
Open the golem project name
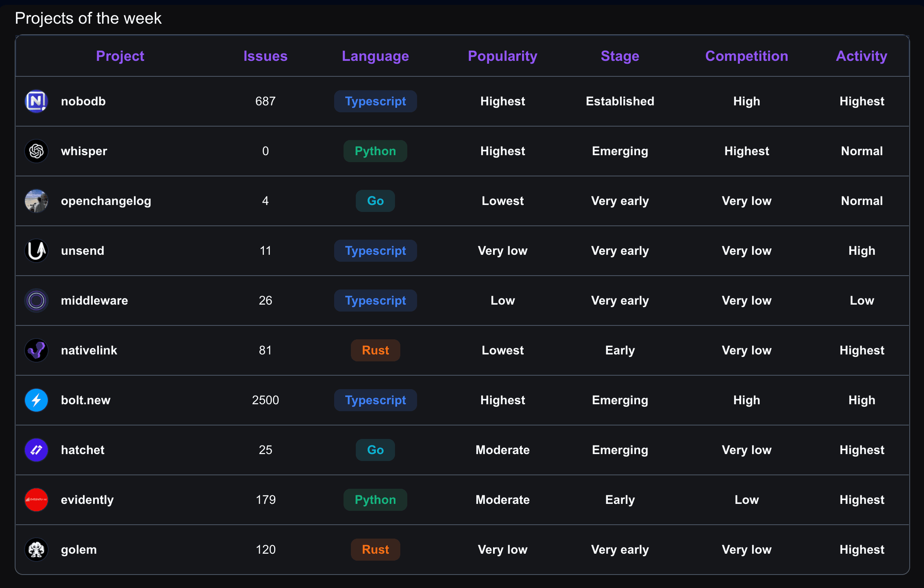(79, 550)
